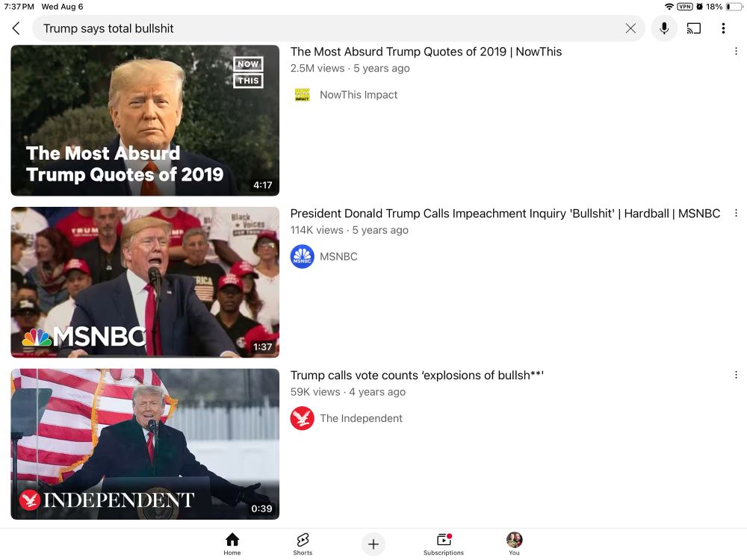The width and height of the screenshot is (747, 560).
Task: Open top-right more options menu
Action: 723,28
